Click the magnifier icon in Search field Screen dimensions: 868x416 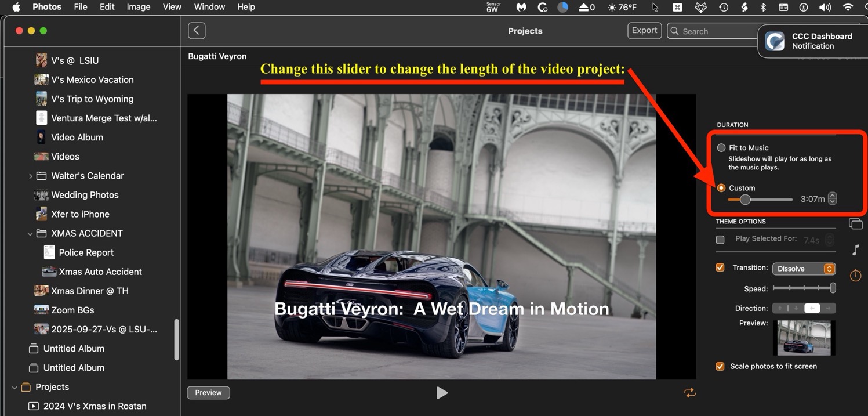674,31
